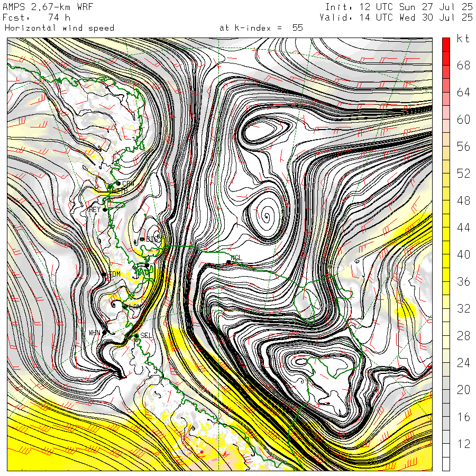Click the 'kt' units label above color bar
The height and width of the screenshot is (476, 476).
pyautogui.click(x=463, y=39)
